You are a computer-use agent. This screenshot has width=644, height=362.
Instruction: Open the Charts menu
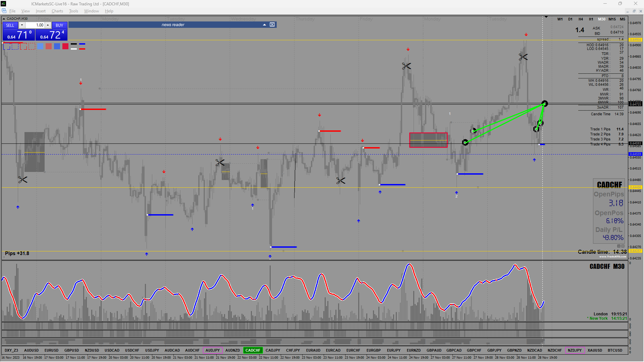point(57,11)
